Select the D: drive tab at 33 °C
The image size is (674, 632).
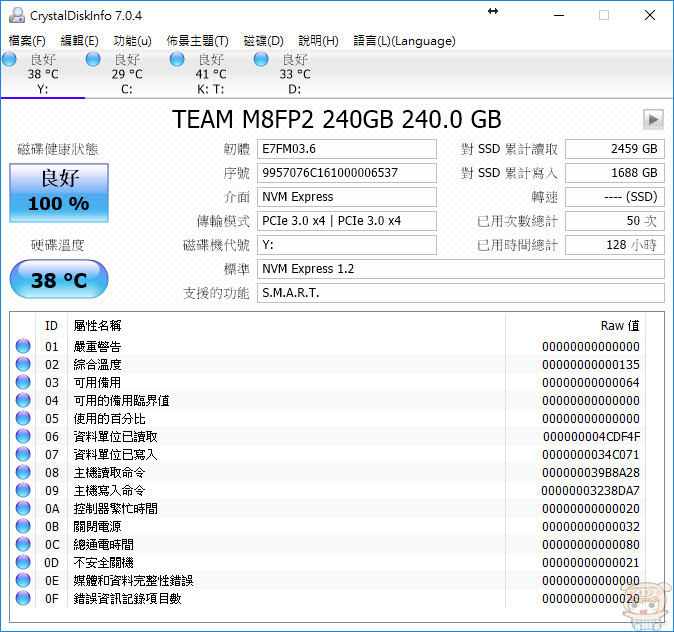(x=295, y=74)
